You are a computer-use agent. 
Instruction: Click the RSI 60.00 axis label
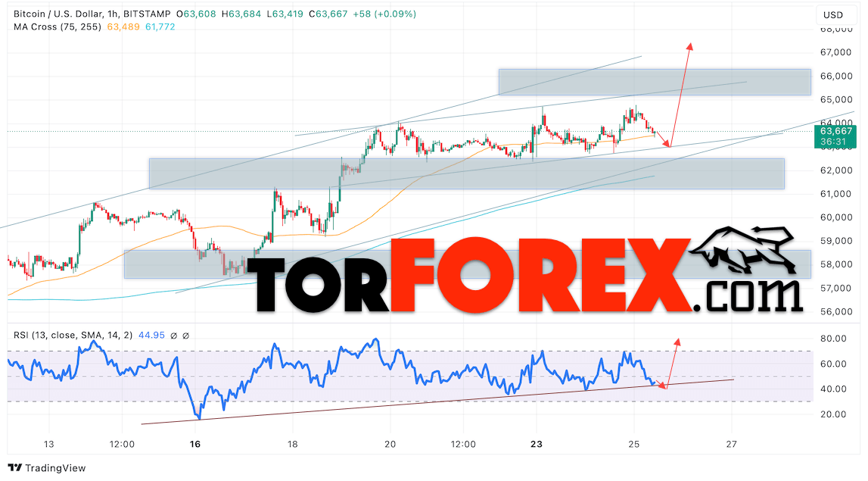[x=833, y=364]
